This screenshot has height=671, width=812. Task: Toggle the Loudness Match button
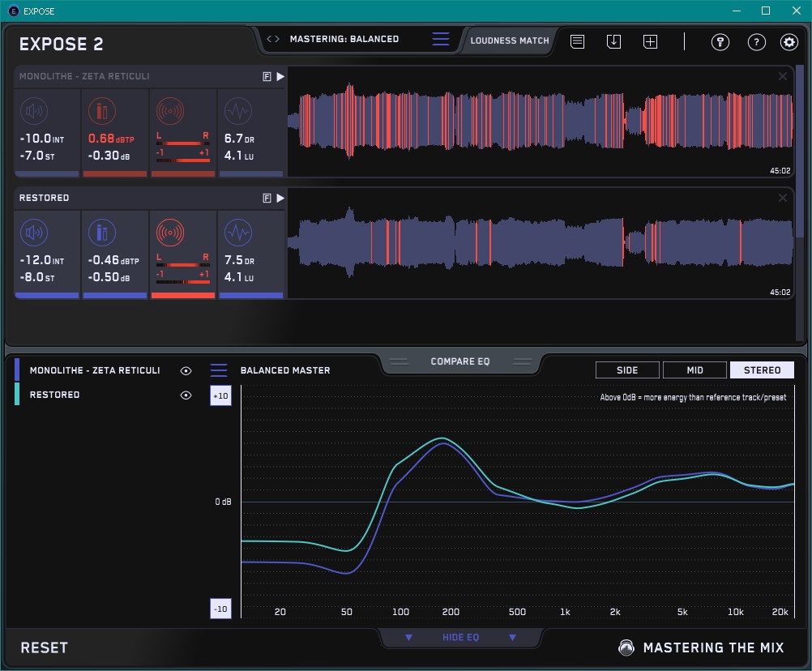510,40
